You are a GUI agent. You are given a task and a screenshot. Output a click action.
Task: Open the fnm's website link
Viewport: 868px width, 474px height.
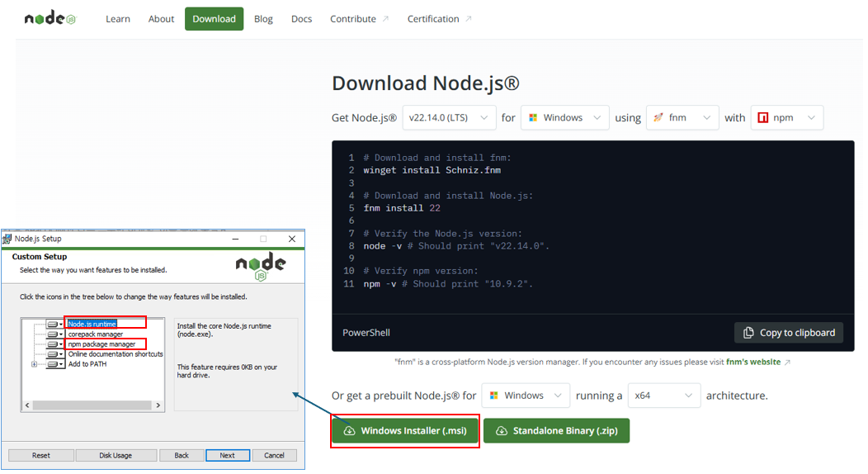tap(752, 363)
